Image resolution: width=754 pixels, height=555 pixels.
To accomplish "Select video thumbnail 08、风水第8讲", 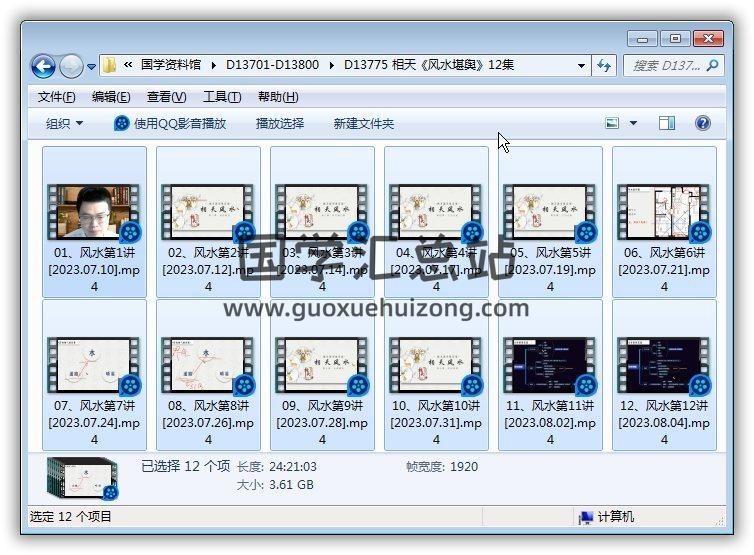I will pyautogui.click(x=208, y=365).
